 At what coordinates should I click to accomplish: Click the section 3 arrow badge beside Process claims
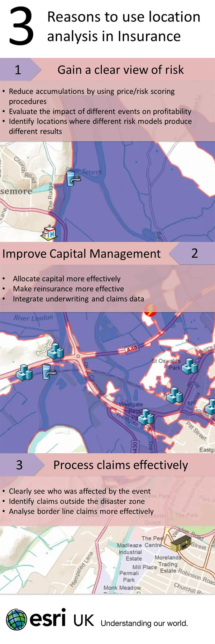pos(22,465)
